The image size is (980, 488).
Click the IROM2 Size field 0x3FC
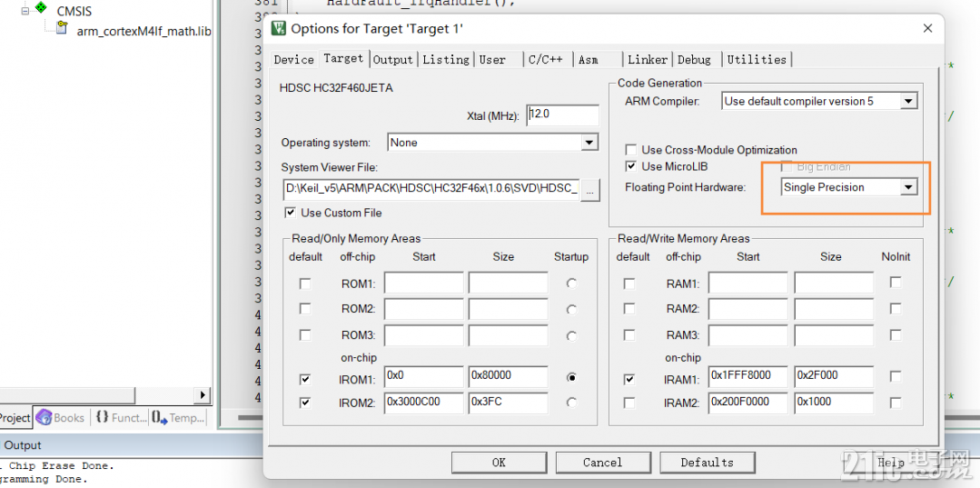(508, 403)
